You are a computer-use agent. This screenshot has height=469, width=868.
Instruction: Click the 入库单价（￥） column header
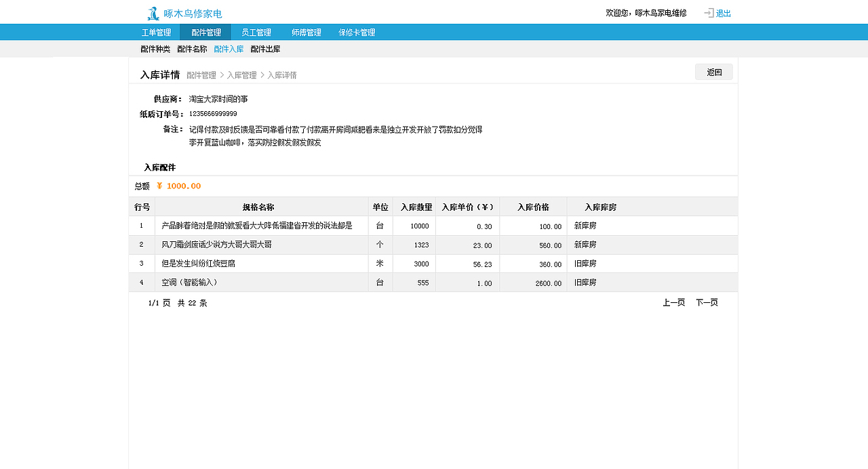click(x=468, y=207)
